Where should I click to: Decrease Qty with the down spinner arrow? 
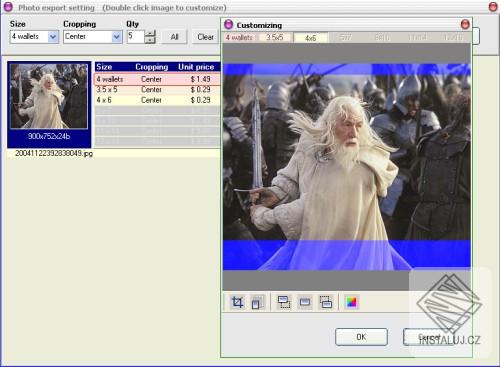pyautogui.click(x=151, y=40)
